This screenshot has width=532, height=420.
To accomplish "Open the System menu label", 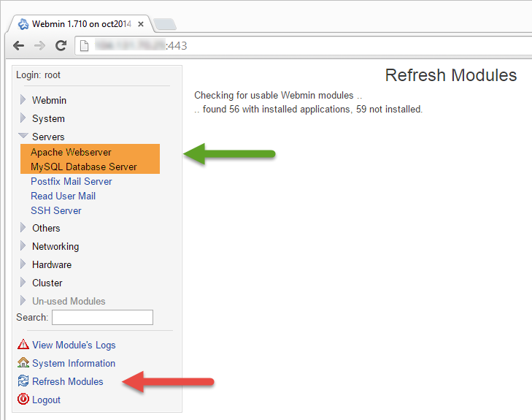I will point(48,118).
